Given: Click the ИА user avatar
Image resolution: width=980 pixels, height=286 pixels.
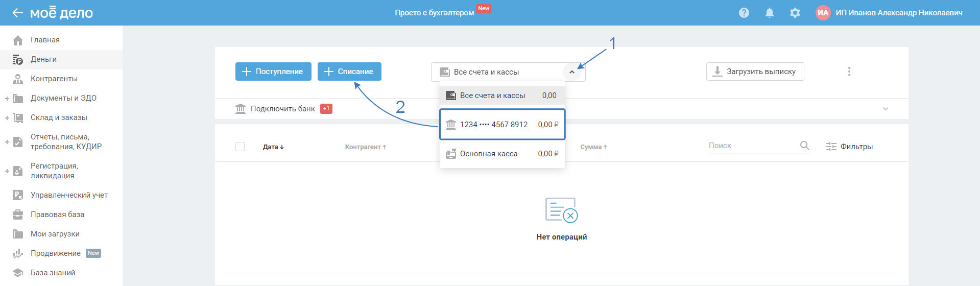Looking at the screenshot, I should point(823,13).
